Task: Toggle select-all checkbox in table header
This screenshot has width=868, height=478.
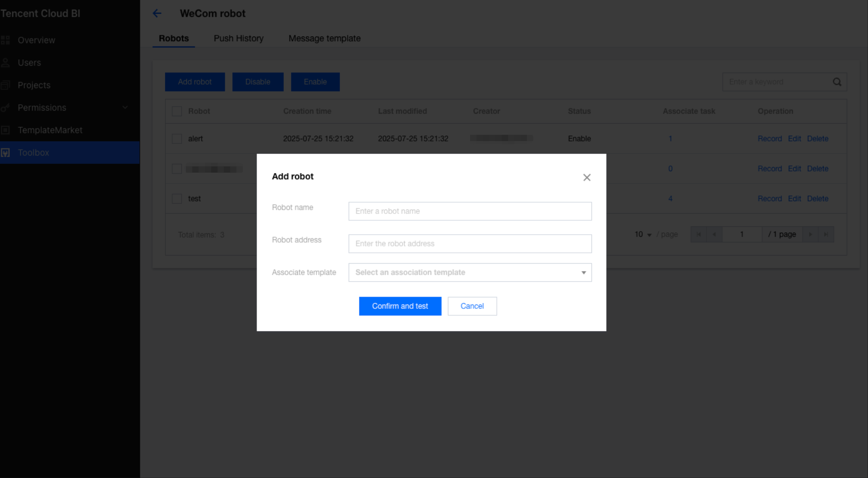Action: tap(177, 111)
